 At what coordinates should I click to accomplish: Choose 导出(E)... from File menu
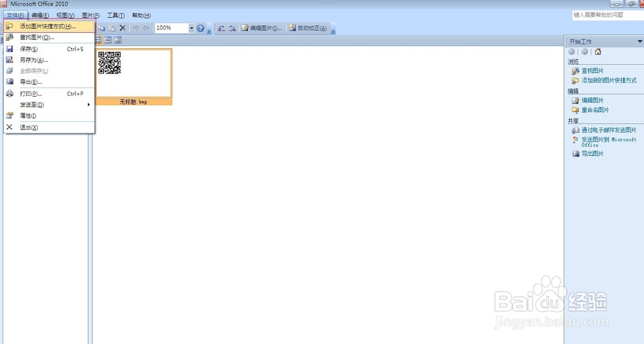pyautogui.click(x=50, y=82)
